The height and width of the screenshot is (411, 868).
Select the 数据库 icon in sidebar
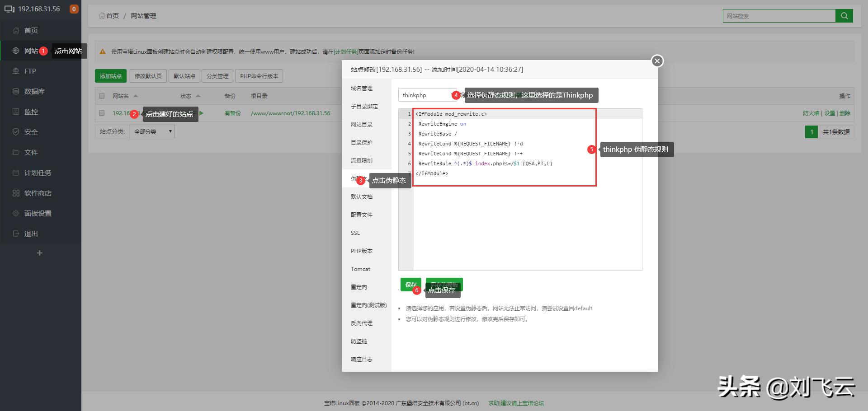(x=15, y=91)
